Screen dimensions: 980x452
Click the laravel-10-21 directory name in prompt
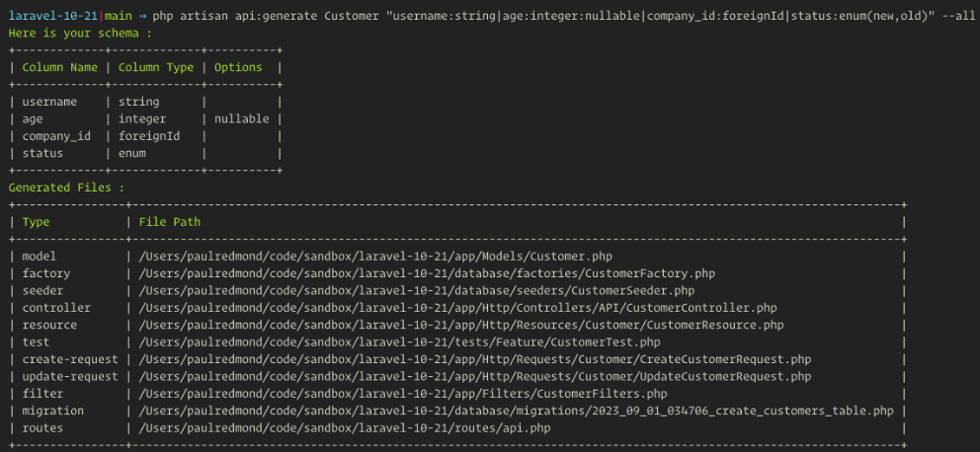53,16
